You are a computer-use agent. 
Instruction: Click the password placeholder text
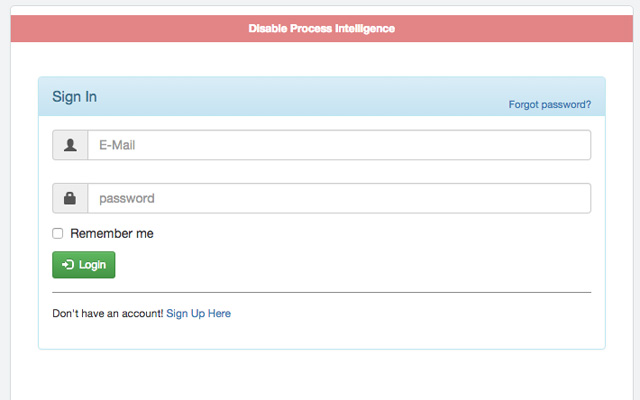click(x=127, y=198)
